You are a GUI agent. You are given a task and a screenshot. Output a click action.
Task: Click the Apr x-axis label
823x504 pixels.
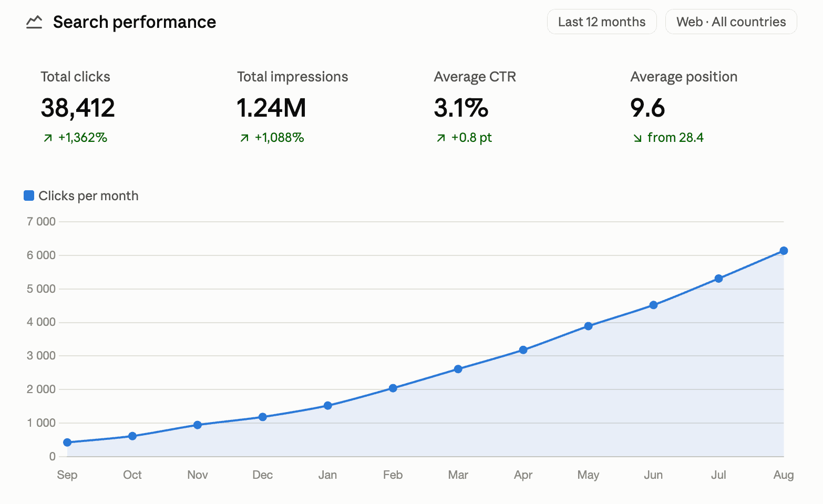(523, 475)
